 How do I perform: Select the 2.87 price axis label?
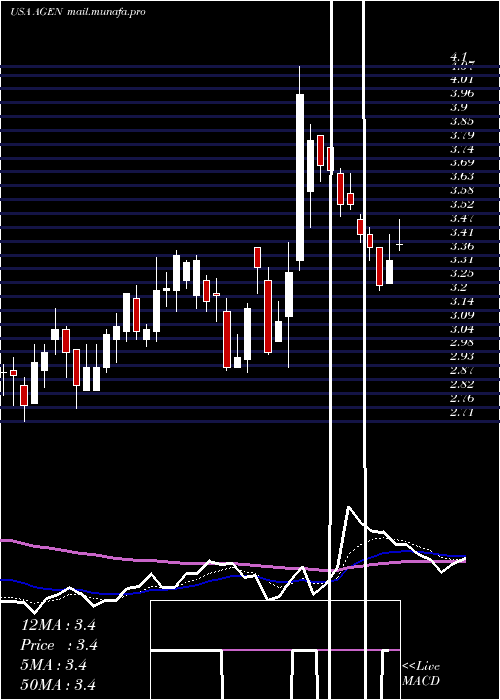pos(462,371)
